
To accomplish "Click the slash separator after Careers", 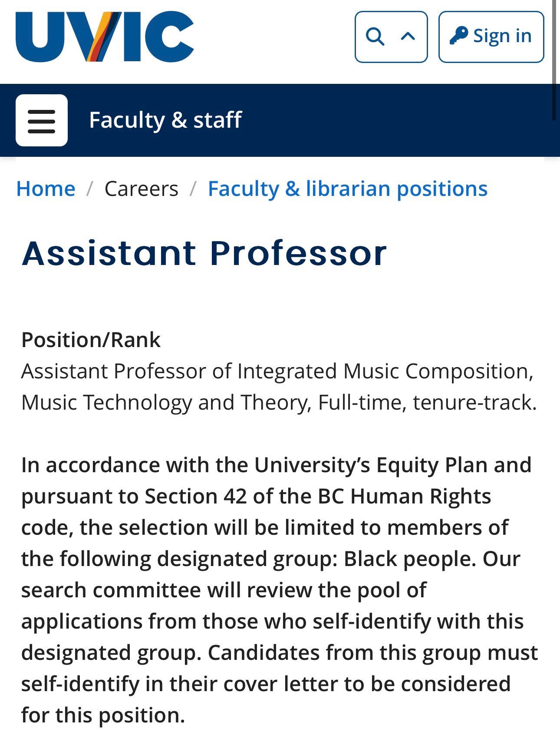I will coord(193,189).
